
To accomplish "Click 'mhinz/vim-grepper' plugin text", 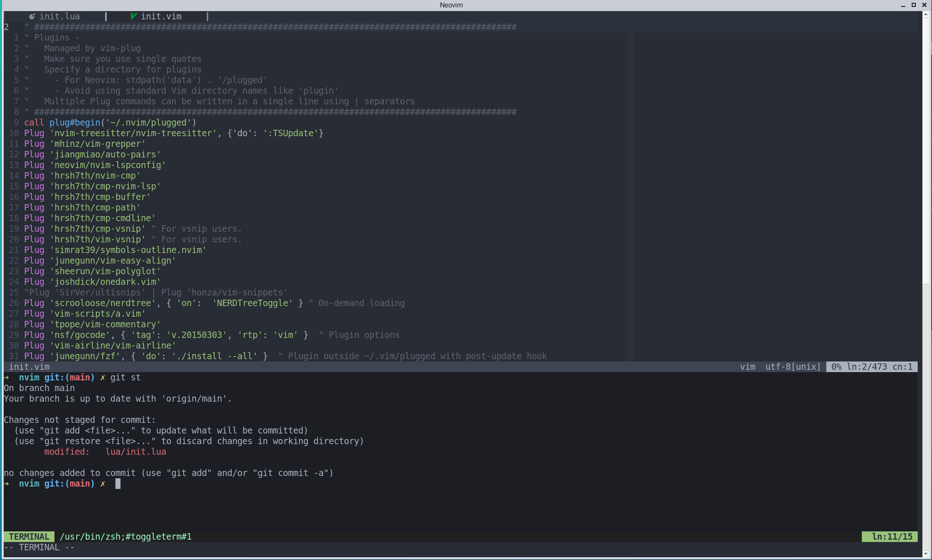I will click(97, 144).
